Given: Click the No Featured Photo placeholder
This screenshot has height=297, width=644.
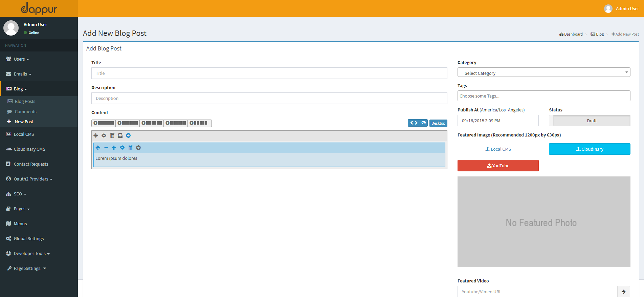Looking at the screenshot, I should click(x=544, y=222).
